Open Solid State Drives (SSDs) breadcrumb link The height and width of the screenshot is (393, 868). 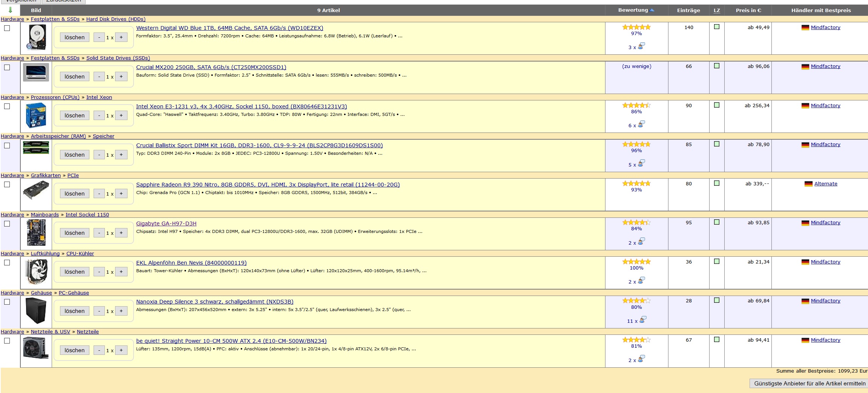118,58
